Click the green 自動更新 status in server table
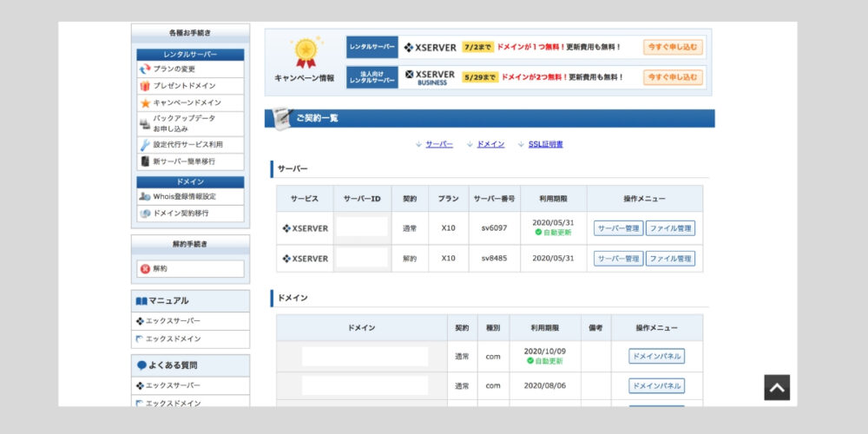This screenshot has height=434, width=868. point(553,233)
